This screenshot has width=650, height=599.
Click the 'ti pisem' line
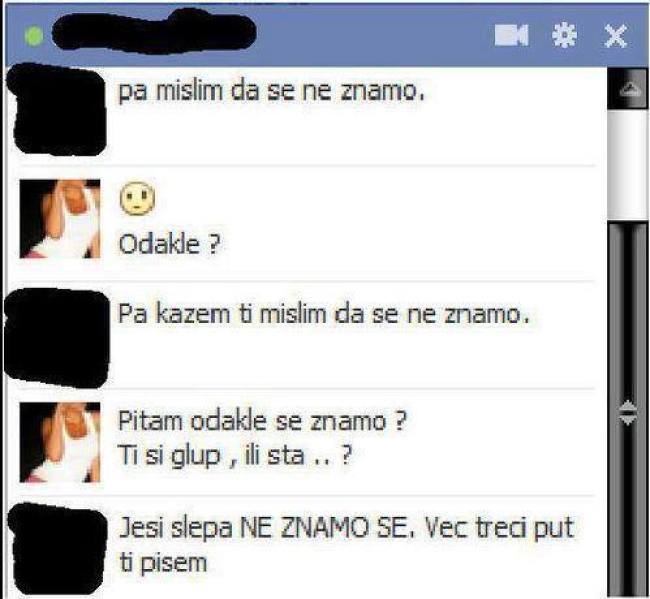pos(163,563)
